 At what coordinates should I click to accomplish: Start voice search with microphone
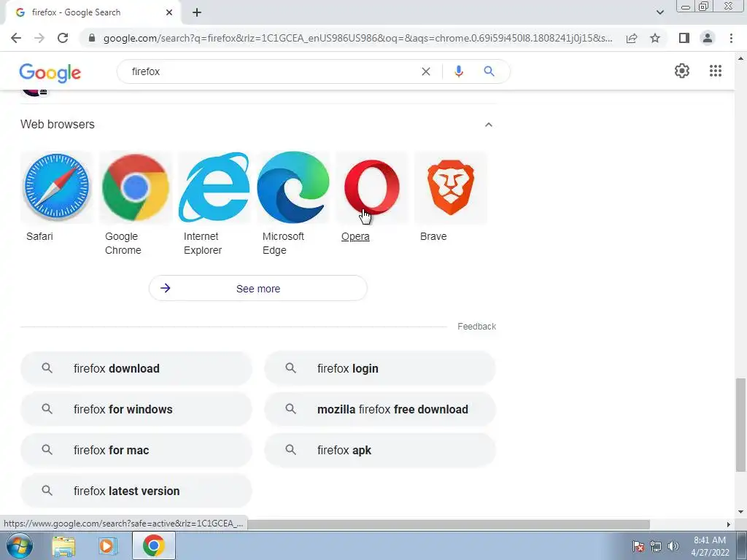coord(458,71)
